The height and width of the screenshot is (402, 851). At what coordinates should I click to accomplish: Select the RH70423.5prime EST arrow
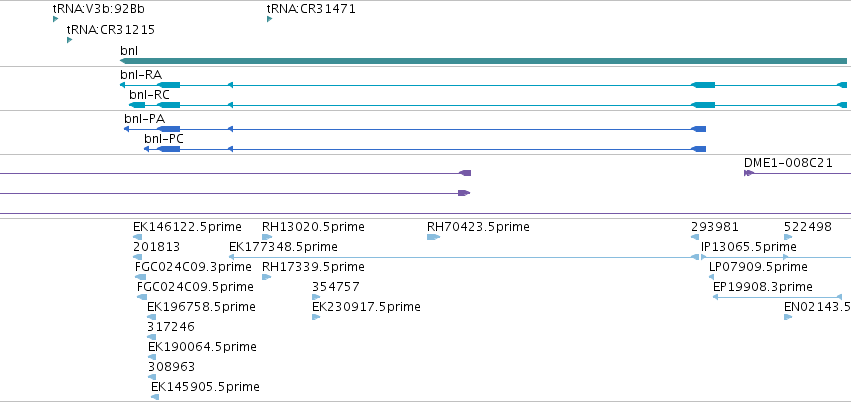[433, 237]
